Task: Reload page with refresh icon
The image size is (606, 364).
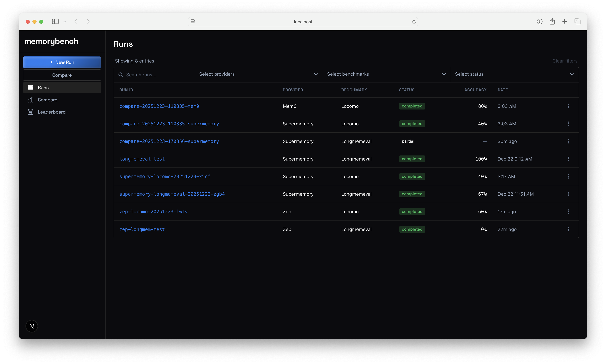Action: click(x=414, y=22)
